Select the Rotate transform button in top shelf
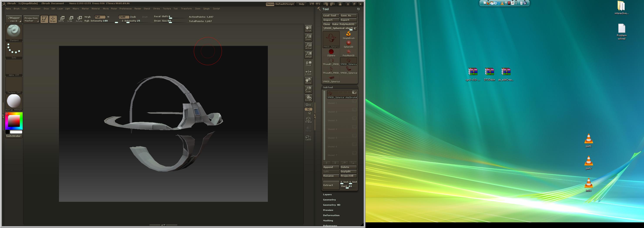 [x=79, y=19]
